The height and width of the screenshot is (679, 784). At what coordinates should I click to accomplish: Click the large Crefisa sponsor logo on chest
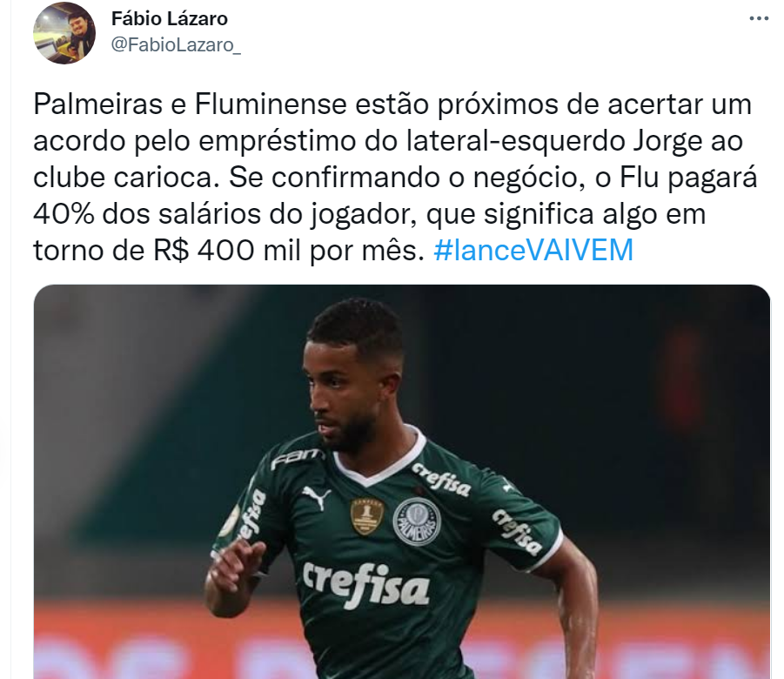pyautogui.click(x=366, y=585)
